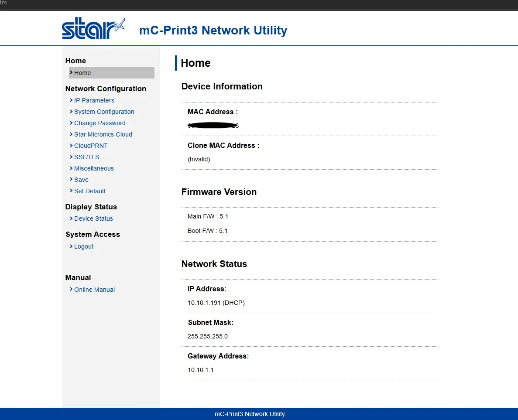Select the CloudPRNT menu entry
Viewport: 518px width, 420px height.
[x=91, y=146]
